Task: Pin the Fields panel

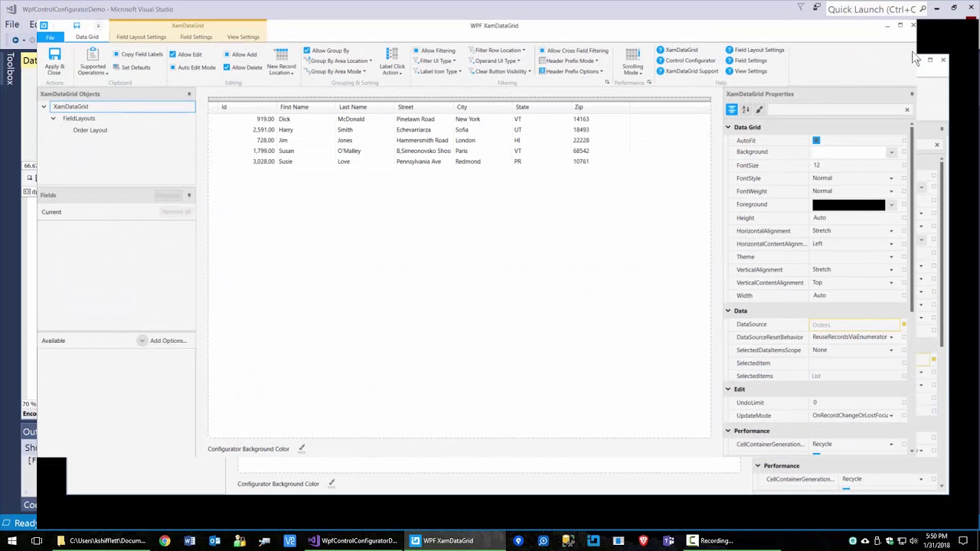Action: pyautogui.click(x=189, y=195)
